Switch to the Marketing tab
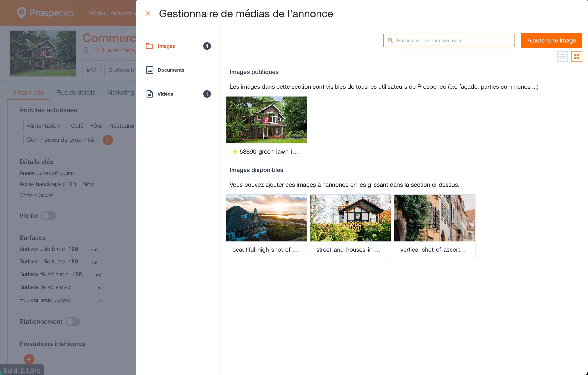 tap(121, 92)
